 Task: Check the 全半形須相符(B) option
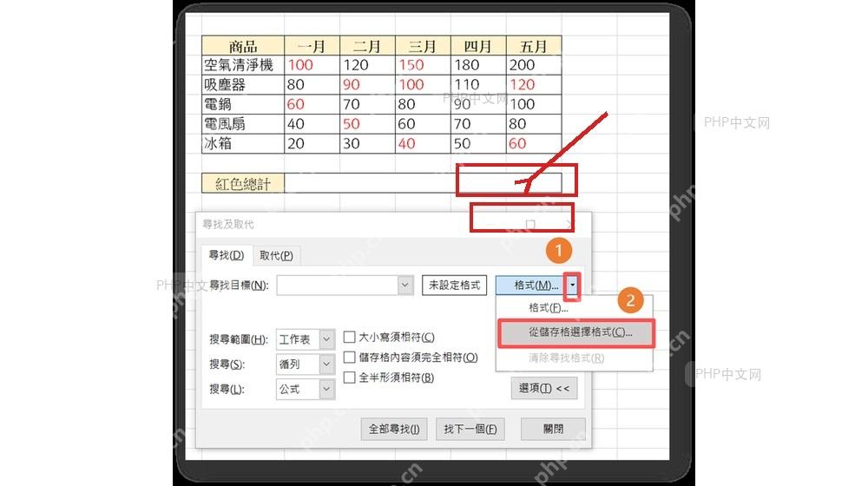click(x=349, y=378)
